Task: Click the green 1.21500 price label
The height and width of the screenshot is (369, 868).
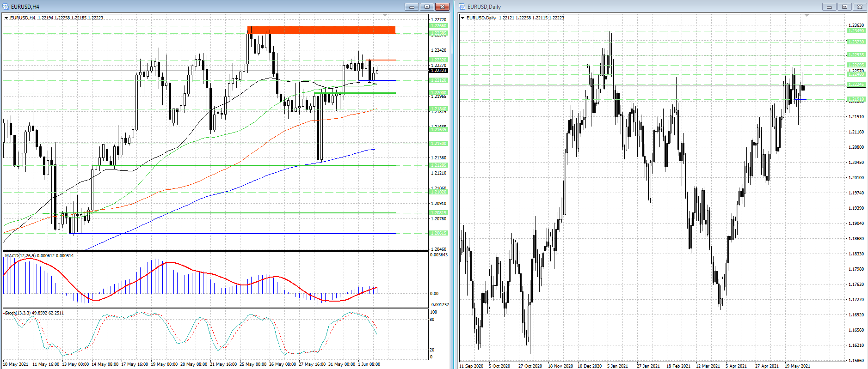Action: coord(438,144)
